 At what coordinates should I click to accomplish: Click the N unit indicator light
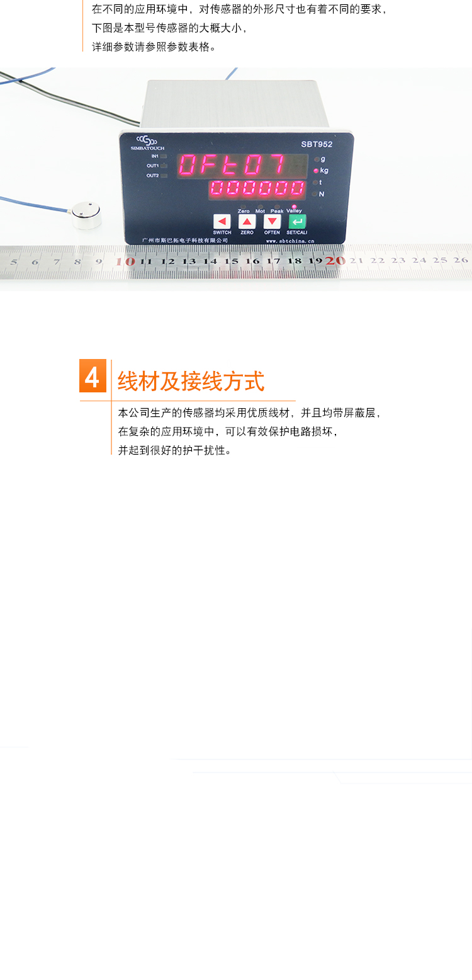click(316, 194)
